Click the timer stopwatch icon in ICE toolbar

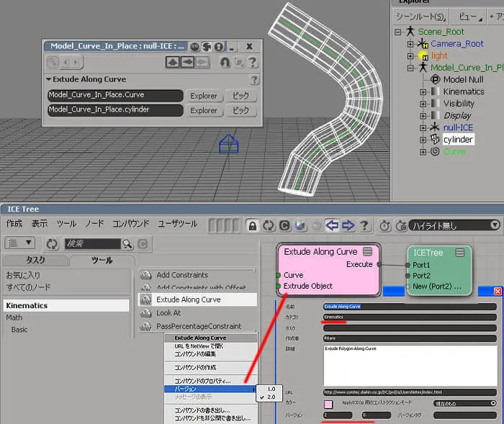384,225
